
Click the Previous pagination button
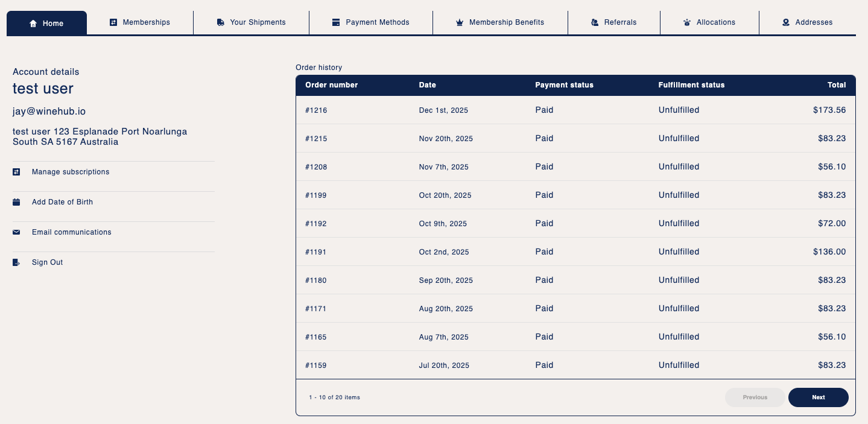755,397
